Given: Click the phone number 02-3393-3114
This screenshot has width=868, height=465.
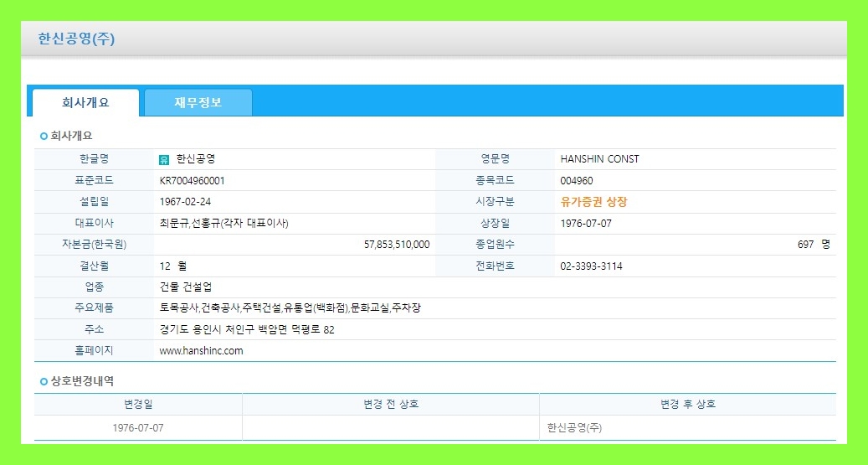Looking at the screenshot, I should pos(591,266).
